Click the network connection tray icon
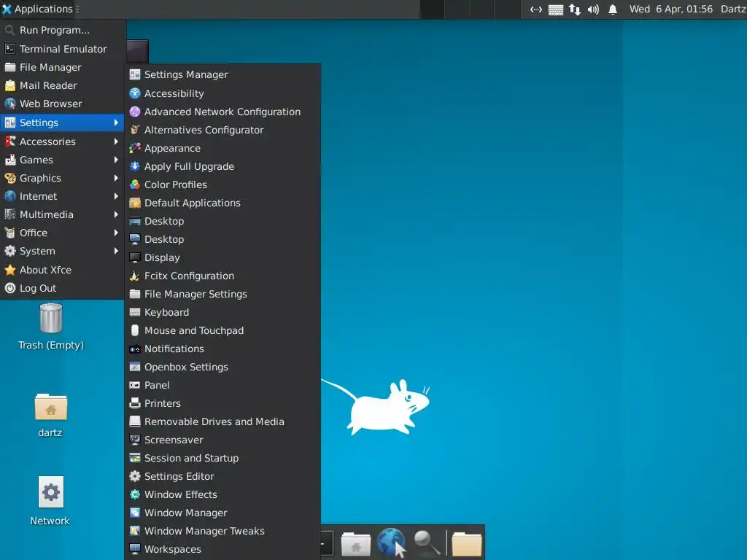The image size is (747, 560). (575, 9)
